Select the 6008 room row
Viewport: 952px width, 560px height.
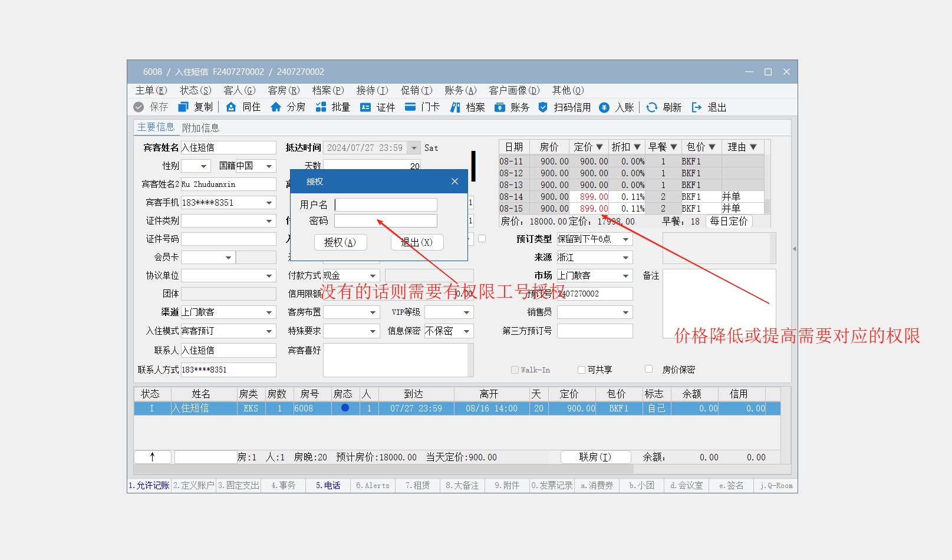pyautogui.click(x=457, y=408)
